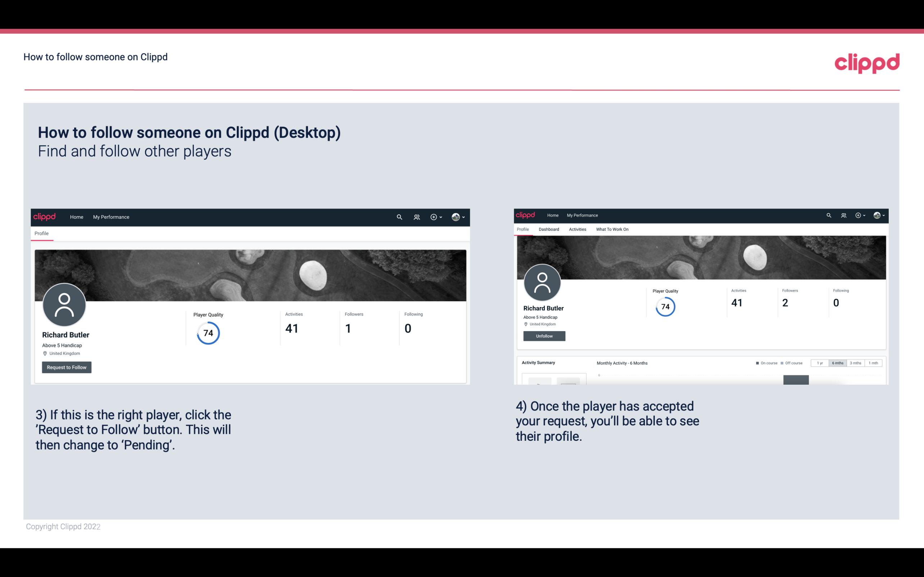Image resolution: width=924 pixels, height=577 pixels.
Task: Click the Player Quality score circle 74
Action: click(x=208, y=333)
